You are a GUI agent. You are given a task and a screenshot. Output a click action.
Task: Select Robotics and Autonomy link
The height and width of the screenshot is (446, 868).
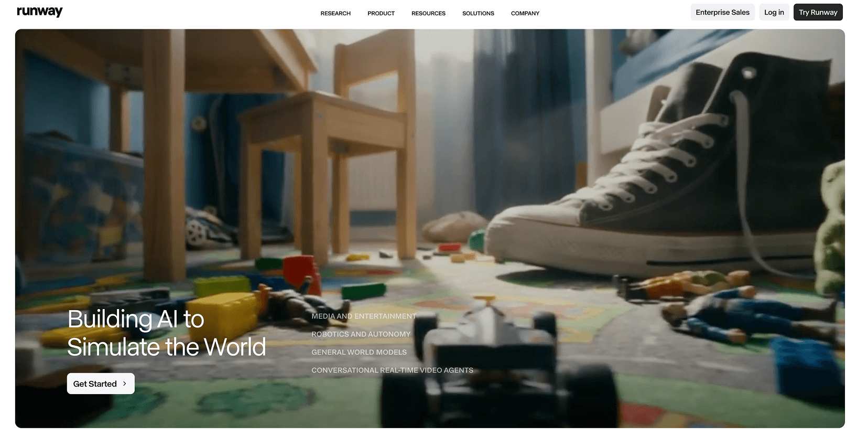pos(361,334)
